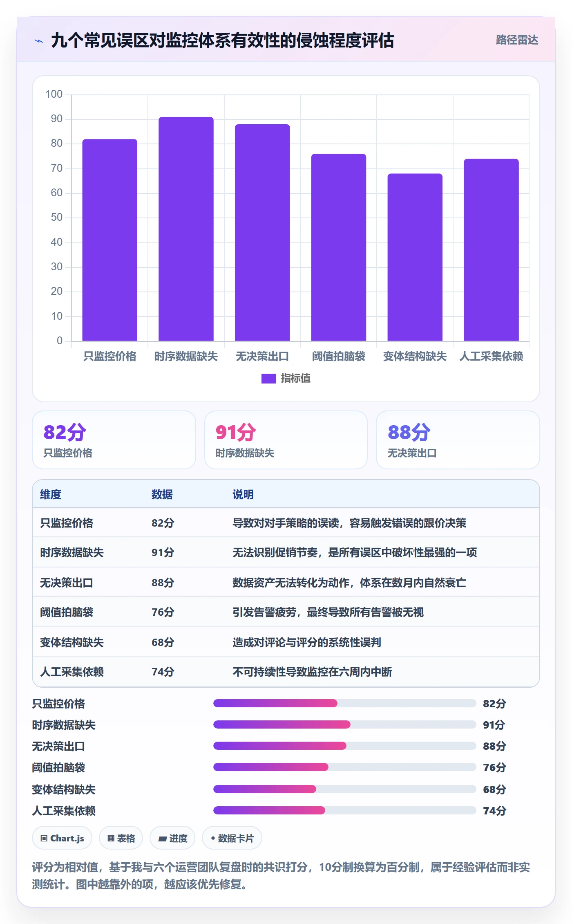The image size is (572, 924).
Task: Click the 91分 table cell
Action: tap(163, 552)
